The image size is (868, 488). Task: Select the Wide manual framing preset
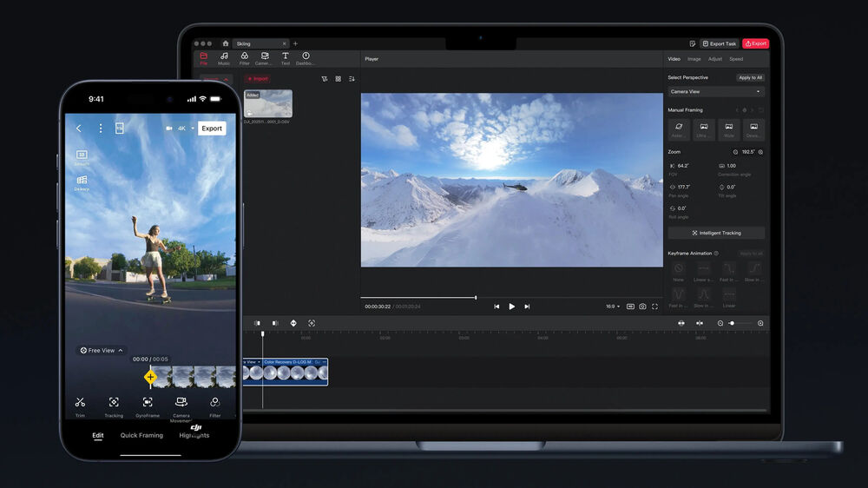(728, 129)
